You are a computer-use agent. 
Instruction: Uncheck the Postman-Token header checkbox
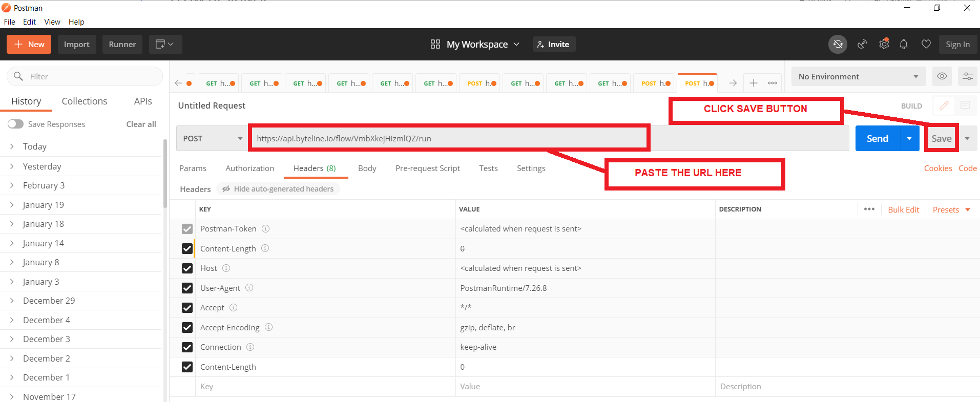pos(187,229)
